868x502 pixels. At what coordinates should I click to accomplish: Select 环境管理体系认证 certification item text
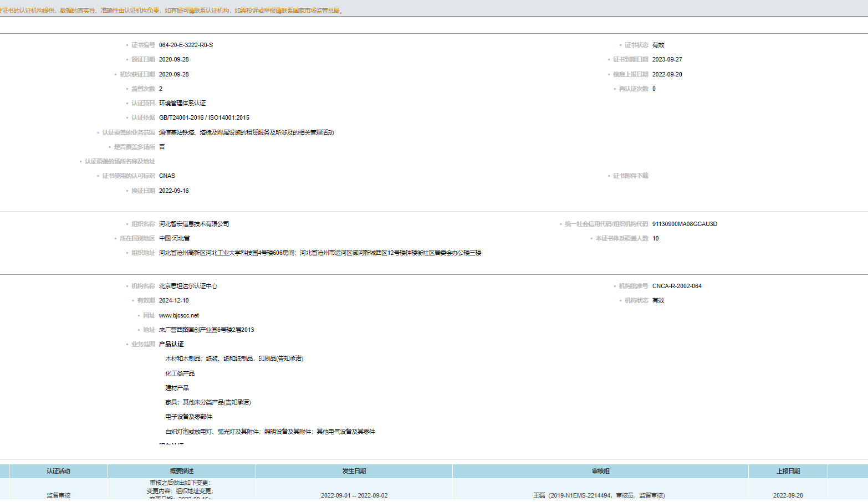pos(182,103)
